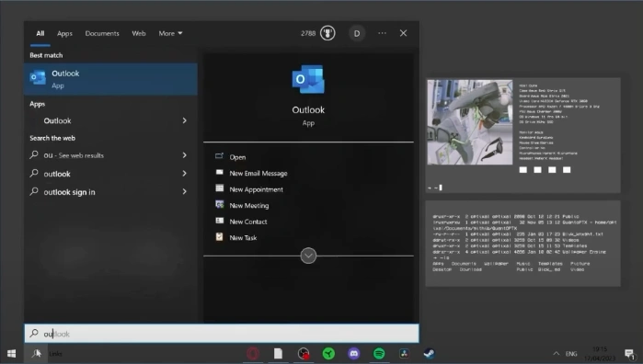
Task: Click the magnifier icon in the search box
Action: [x=34, y=334]
